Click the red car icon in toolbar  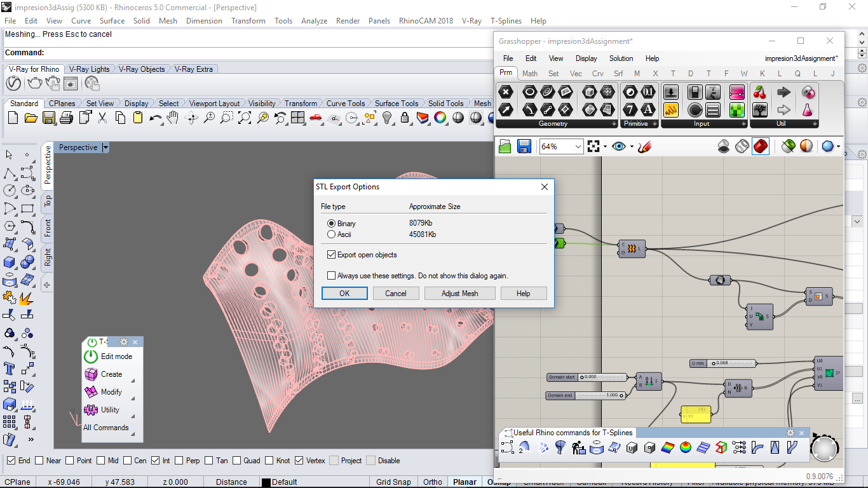315,118
